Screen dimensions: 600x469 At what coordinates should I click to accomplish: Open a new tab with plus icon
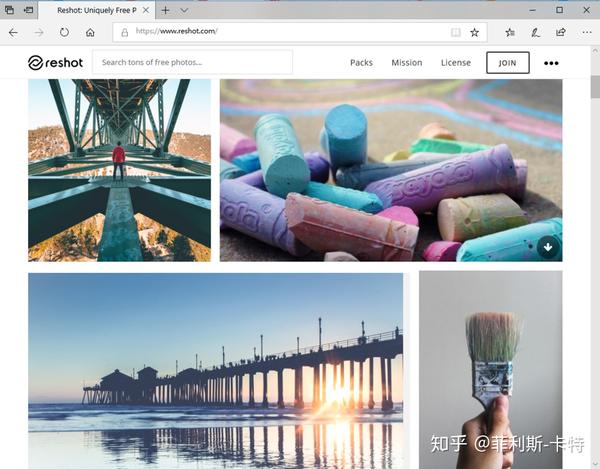[165, 10]
